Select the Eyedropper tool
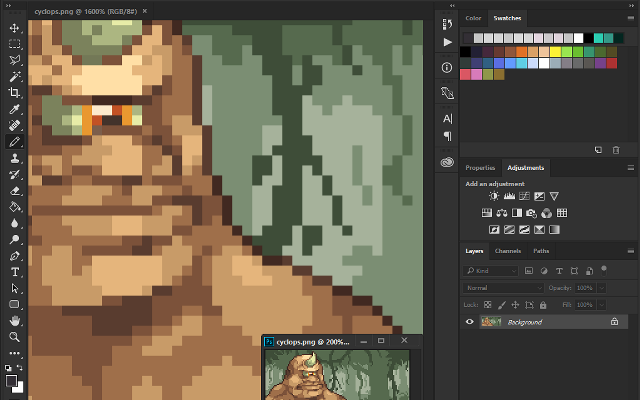 coord(14,109)
